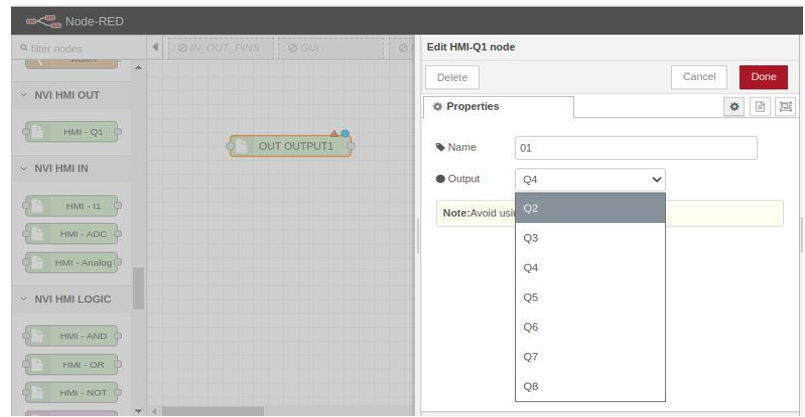Screen dimensions: 805x417
Task: Open node settings gear icon in properties
Action: [735, 106]
